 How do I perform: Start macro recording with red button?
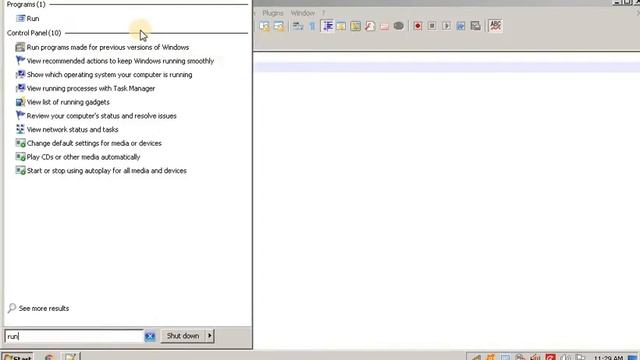pos(418,26)
